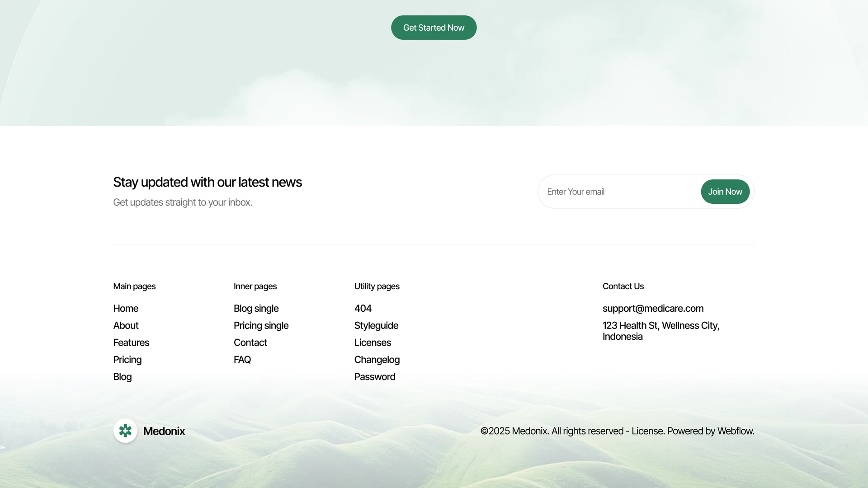Open the Styleguide link

point(376,325)
